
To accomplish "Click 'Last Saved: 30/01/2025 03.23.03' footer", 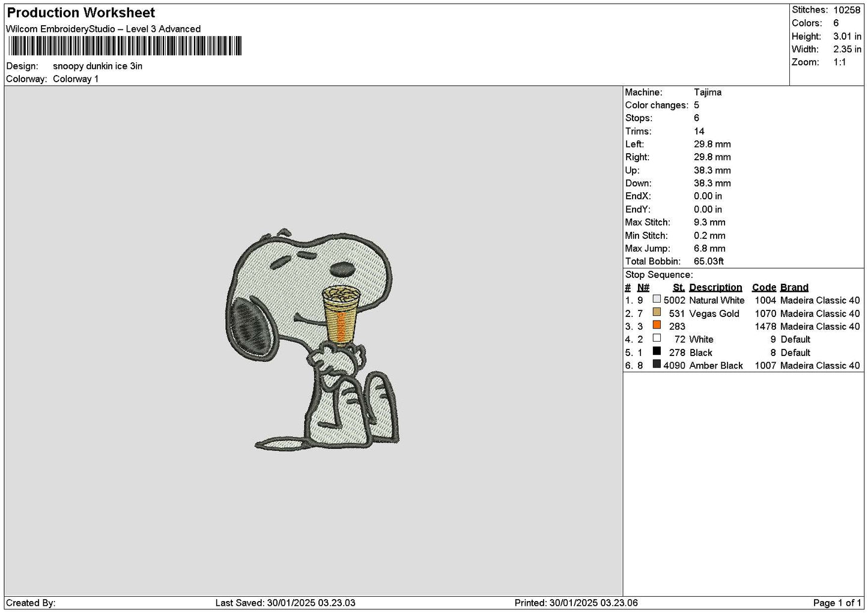I will point(285,603).
